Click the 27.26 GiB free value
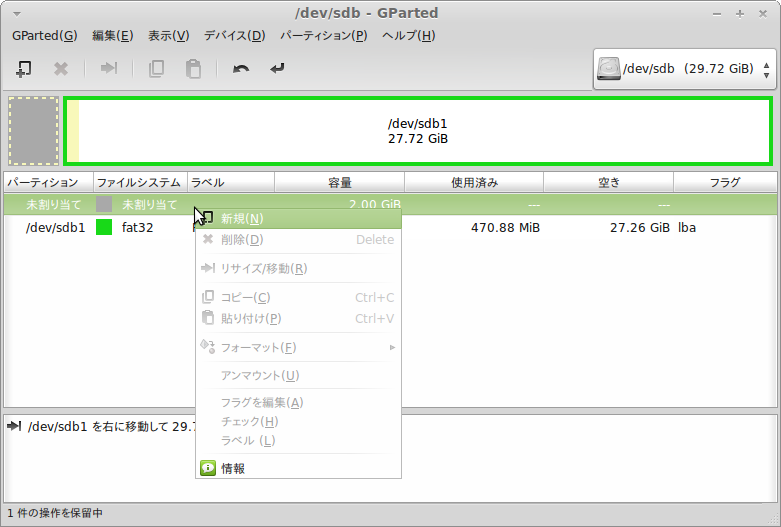The height and width of the screenshot is (527, 781). click(x=640, y=228)
